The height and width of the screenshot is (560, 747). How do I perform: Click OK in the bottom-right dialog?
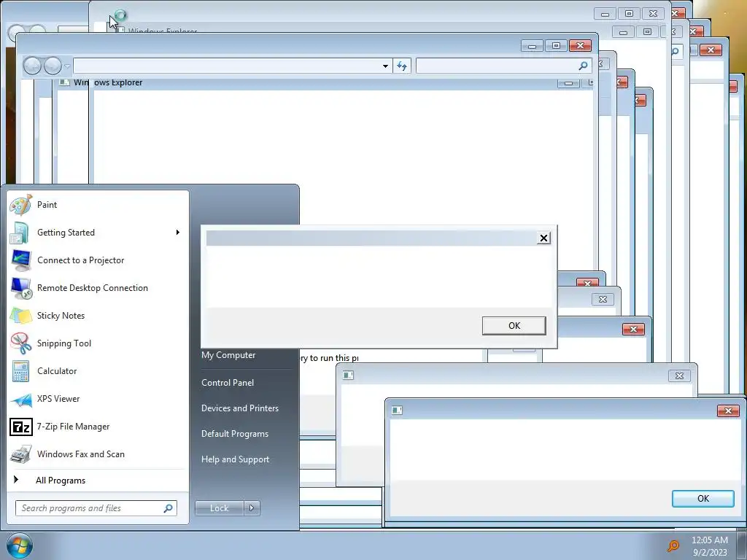pyautogui.click(x=703, y=499)
